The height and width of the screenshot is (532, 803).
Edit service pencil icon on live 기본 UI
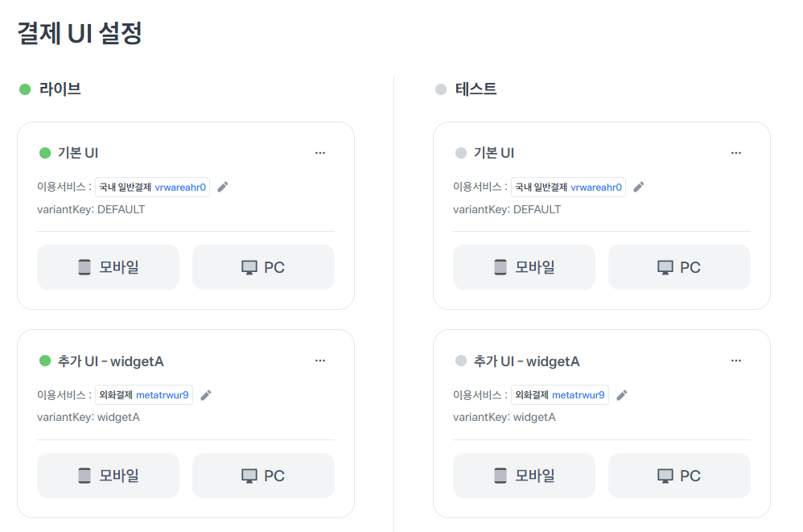click(x=223, y=187)
